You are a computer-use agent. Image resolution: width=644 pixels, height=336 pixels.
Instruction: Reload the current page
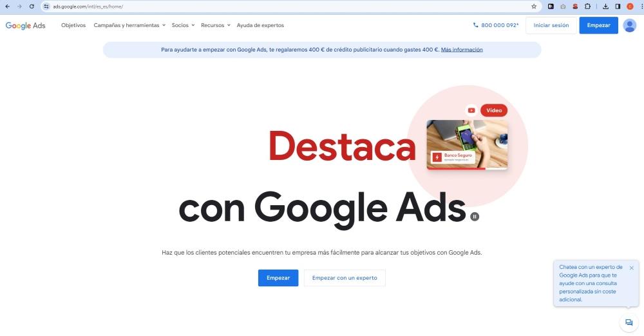[x=32, y=6]
